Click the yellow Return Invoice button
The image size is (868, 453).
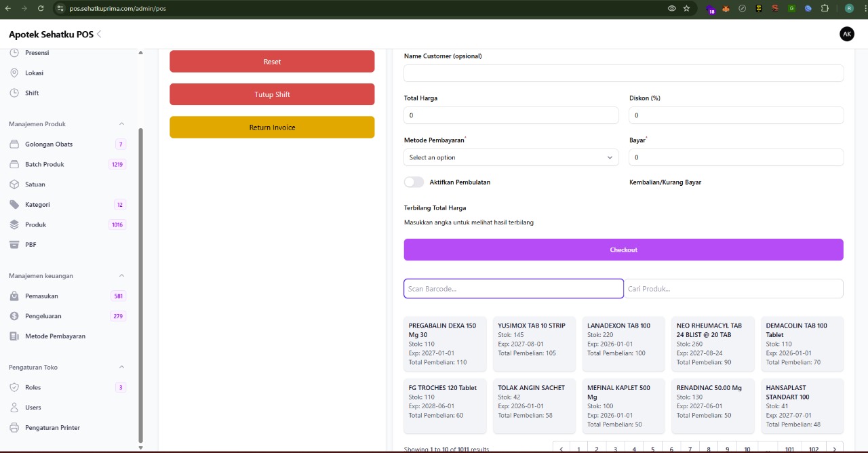click(272, 127)
